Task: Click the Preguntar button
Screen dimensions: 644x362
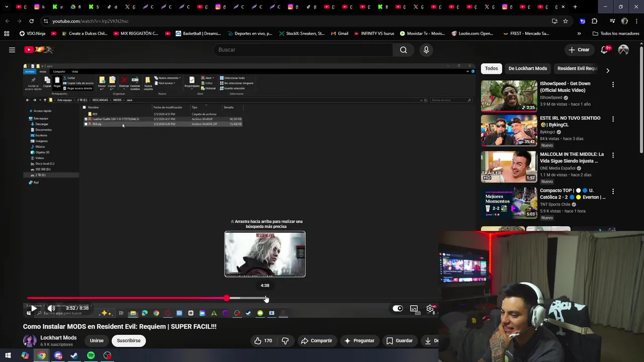Action: [359, 340]
